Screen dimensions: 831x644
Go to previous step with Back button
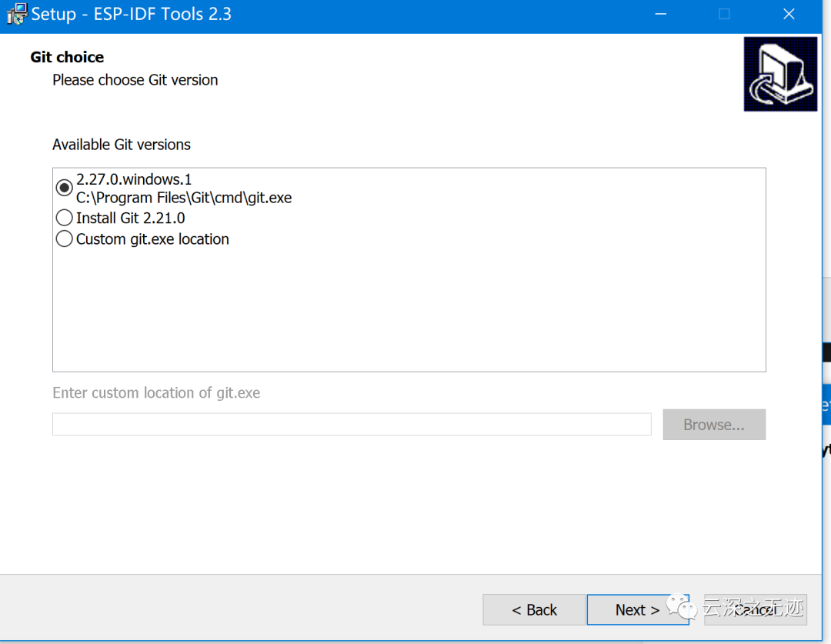tap(534, 609)
